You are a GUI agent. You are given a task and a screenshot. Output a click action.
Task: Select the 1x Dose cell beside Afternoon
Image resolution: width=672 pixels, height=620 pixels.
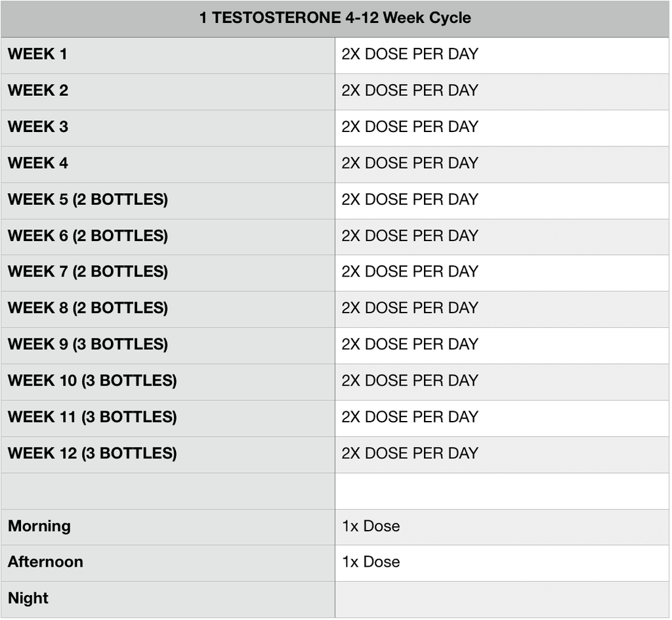(371, 562)
